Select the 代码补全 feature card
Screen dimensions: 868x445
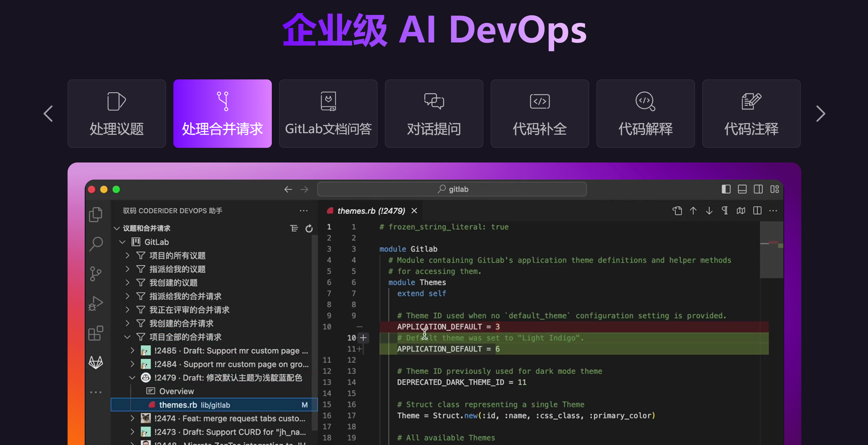[x=539, y=114]
